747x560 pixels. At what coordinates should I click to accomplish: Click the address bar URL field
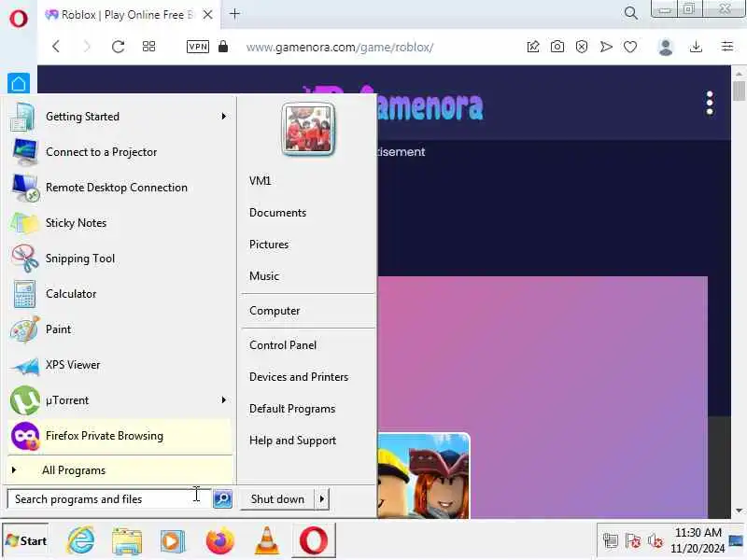click(x=340, y=48)
